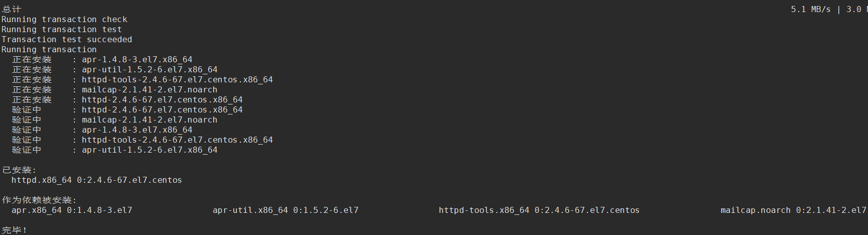Click "apr-util.x86_64 0:1.5.2-6.el7" dependency entry
This screenshot has height=235, width=868.
[x=285, y=210]
